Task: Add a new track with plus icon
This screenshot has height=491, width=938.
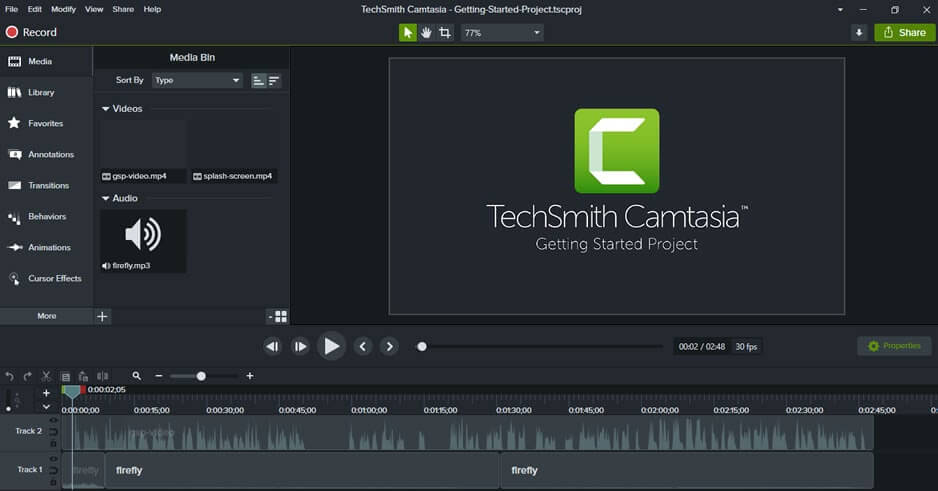Action: (x=46, y=393)
